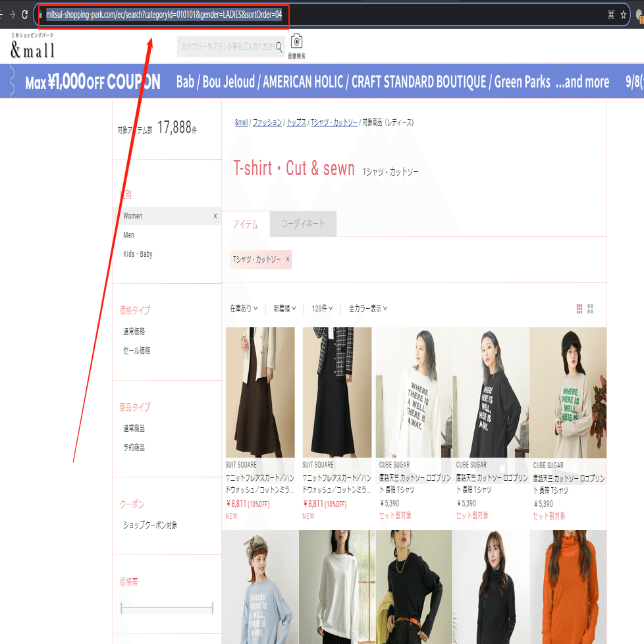Open image search camera icon
This screenshot has width=644, height=644.
[296, 41]
